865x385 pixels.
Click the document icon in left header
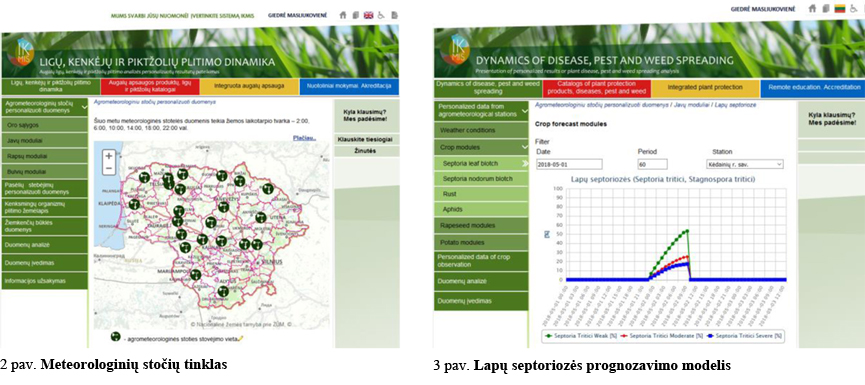(394, 15)
